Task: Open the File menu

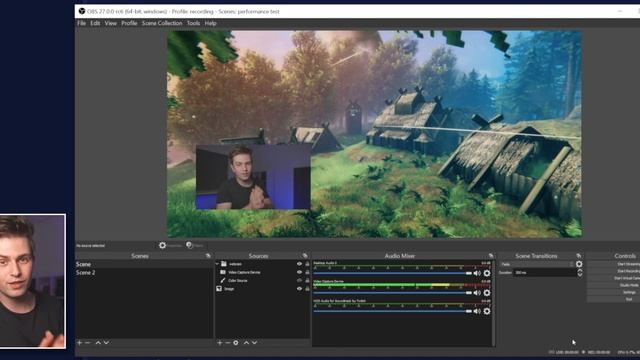Action: (x=82, y=23)
